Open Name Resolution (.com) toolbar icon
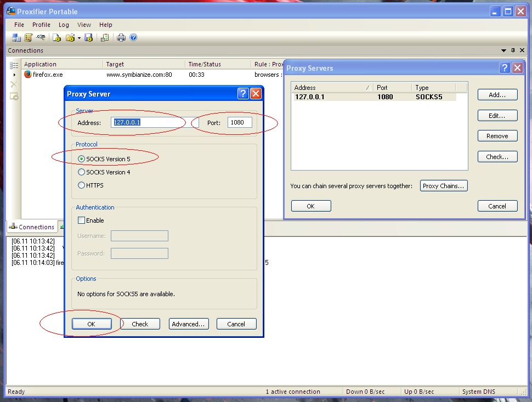 [41, 37]
